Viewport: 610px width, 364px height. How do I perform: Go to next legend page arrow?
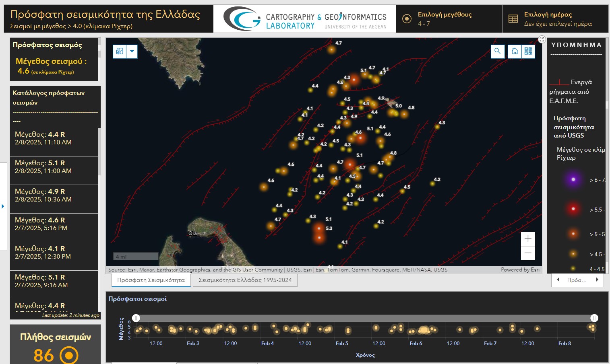click(597, 280)
